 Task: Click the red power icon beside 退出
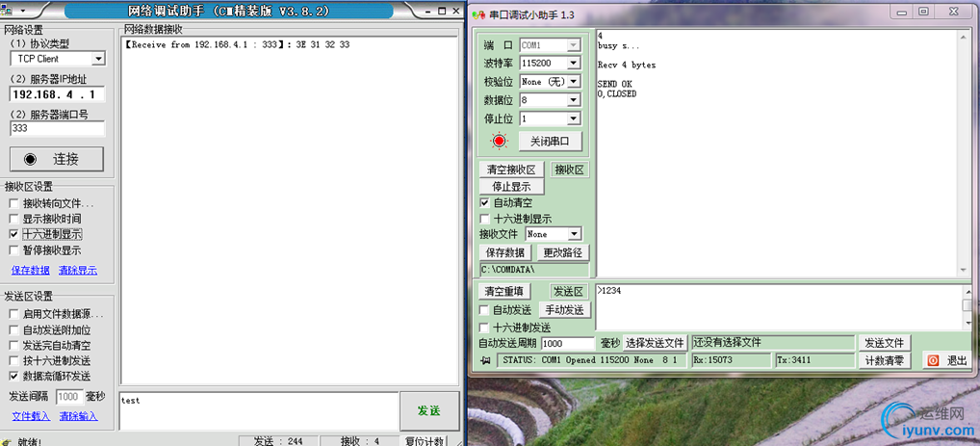pyautogui.click(x=933, y=360)
